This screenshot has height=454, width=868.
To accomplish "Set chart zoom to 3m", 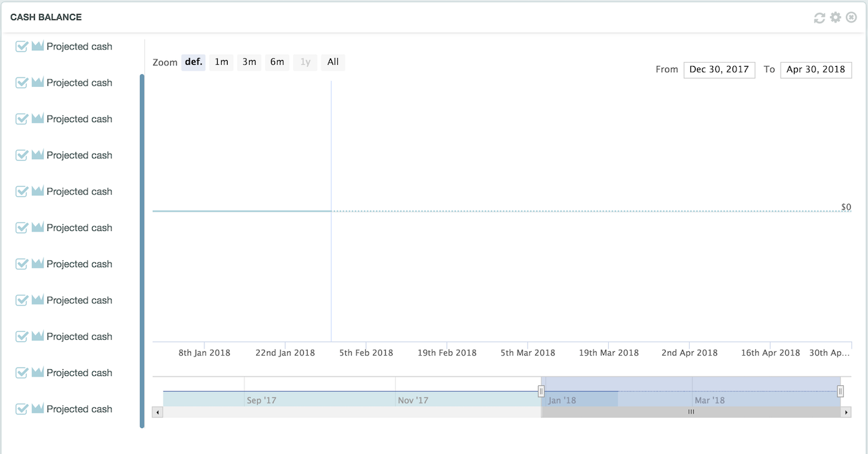I will 249,62.
